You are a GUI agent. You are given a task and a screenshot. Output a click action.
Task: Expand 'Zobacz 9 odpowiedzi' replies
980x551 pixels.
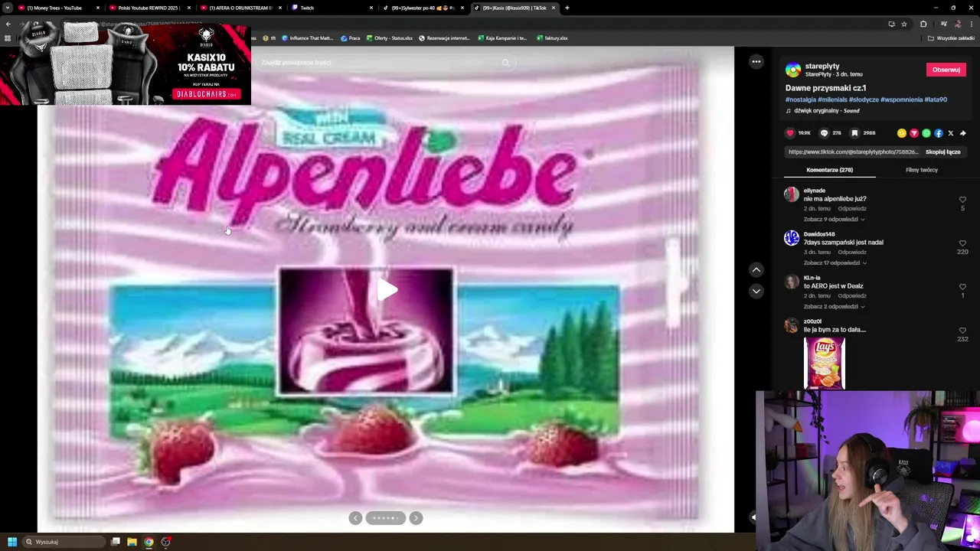(x=834, y=219)
